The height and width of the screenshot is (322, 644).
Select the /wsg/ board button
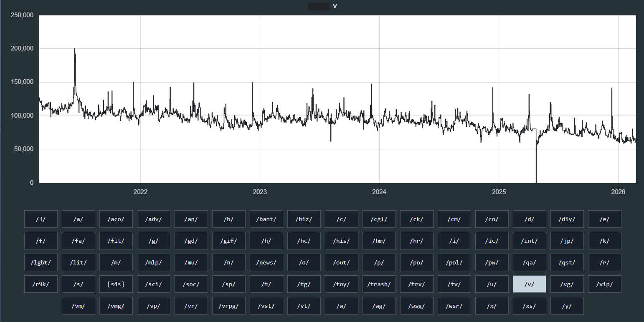(417, 306)
